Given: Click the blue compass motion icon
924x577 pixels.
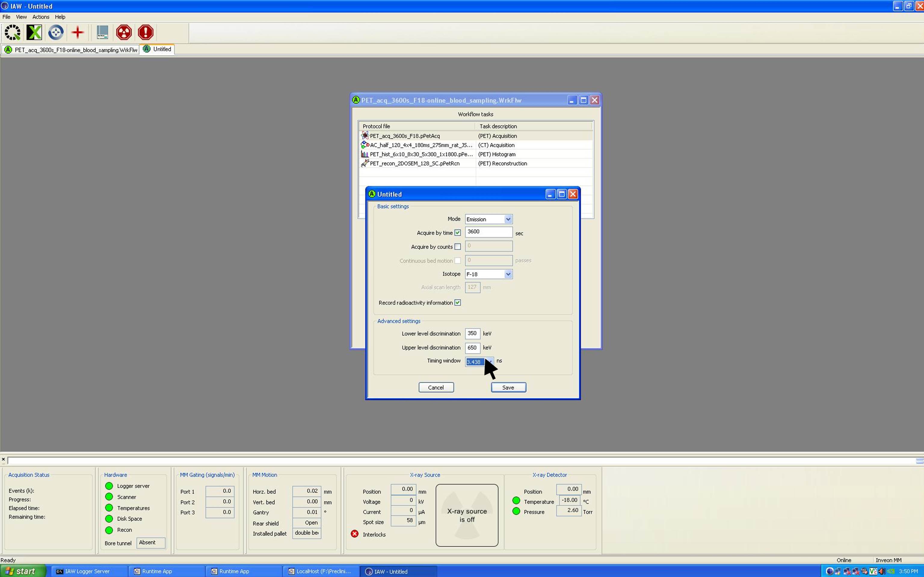Looking at the screenshot, I should point(56,32).
